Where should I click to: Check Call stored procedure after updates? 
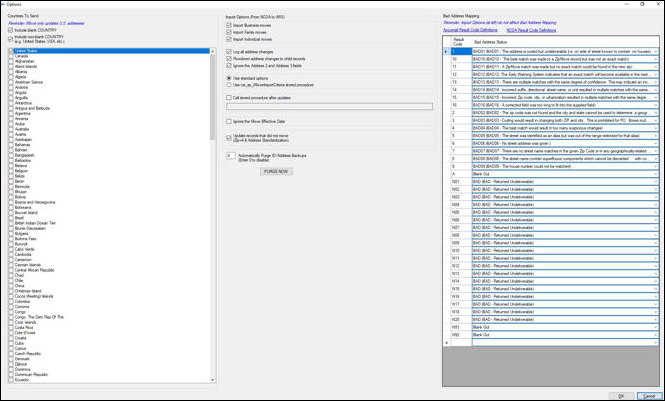click(x=229, y=98)
